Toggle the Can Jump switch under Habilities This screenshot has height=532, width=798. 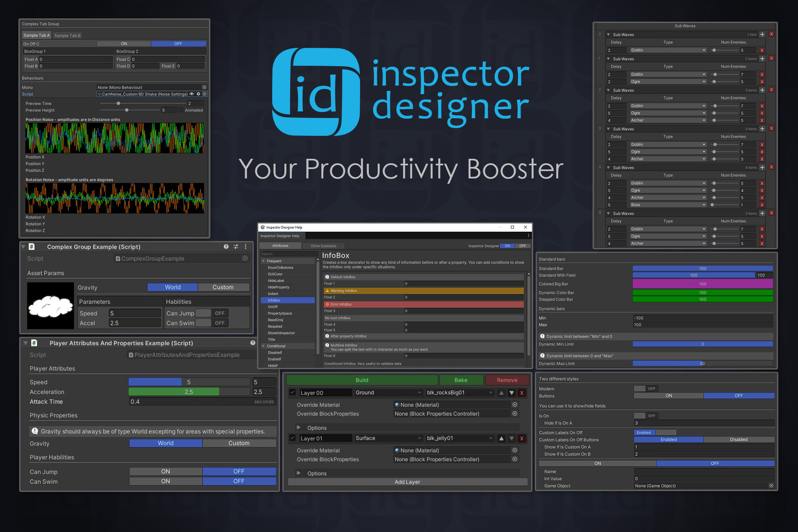pyautogui.click(x=211, y=313)
